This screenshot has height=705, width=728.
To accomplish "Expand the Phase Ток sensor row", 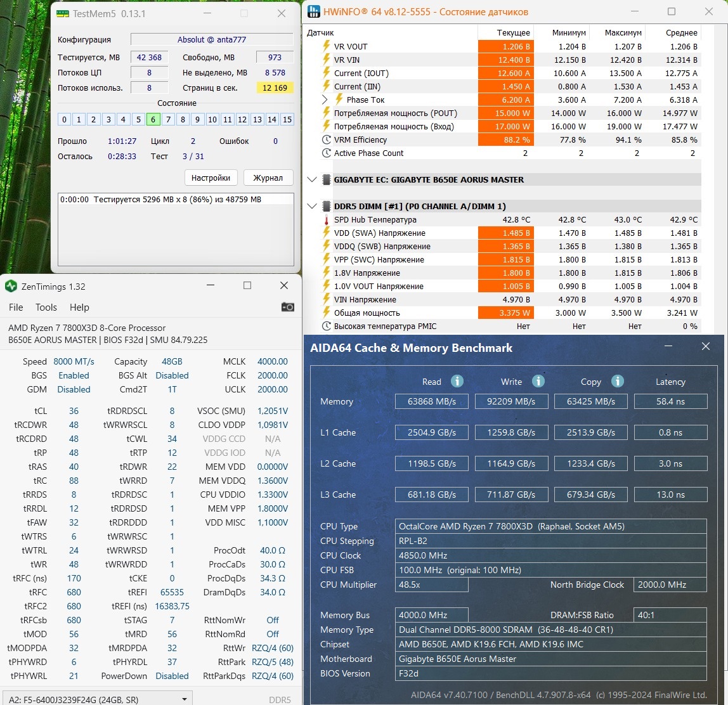I will point(325,100).
